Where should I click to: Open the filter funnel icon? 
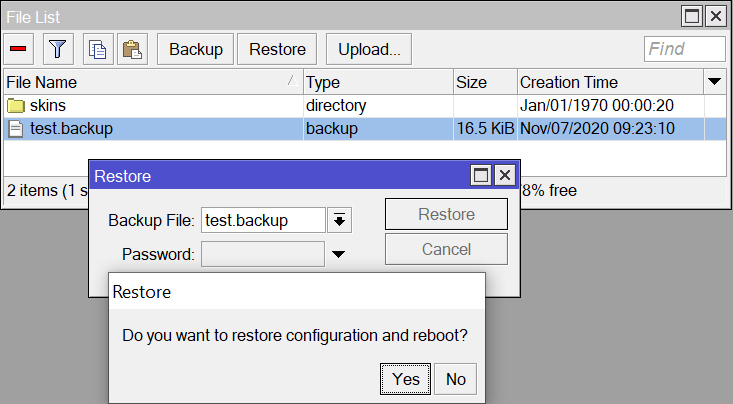[58, 49]
